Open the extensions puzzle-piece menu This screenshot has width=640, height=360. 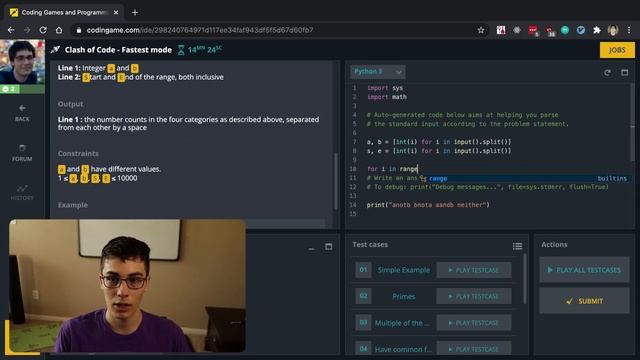click(x=597, y=30)
